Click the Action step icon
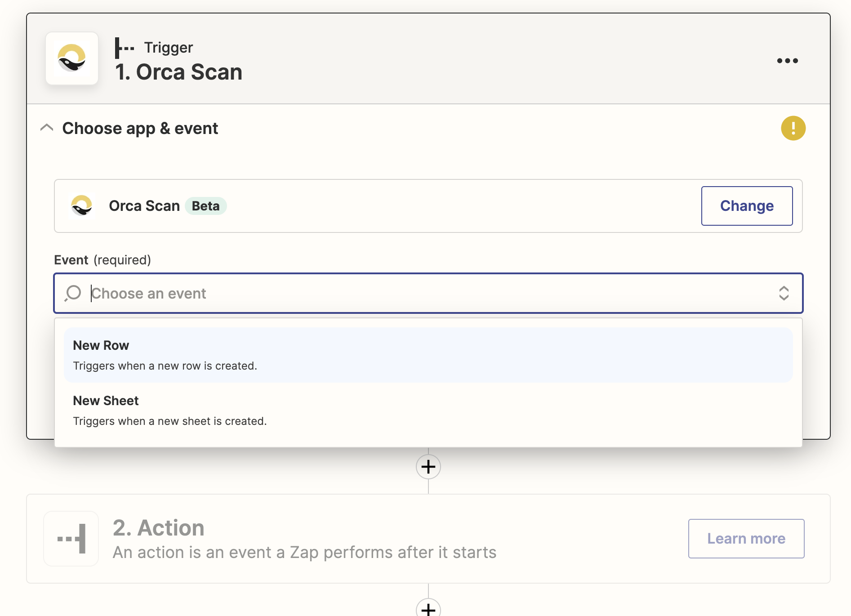The height and width of the screenshot is (616, 851). (x=71, y=539)
